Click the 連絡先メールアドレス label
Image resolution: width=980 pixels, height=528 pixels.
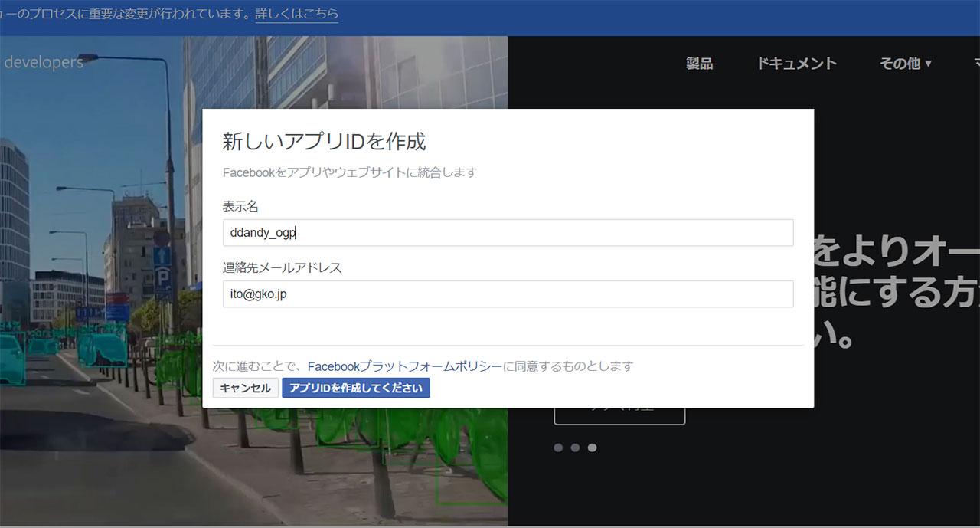282,268
